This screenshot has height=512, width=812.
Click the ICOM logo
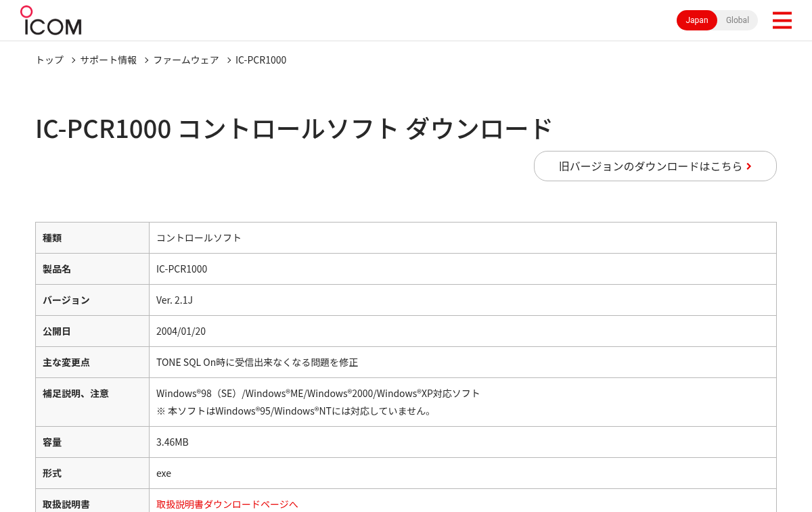pyautogui.click(x=51, y=20)
